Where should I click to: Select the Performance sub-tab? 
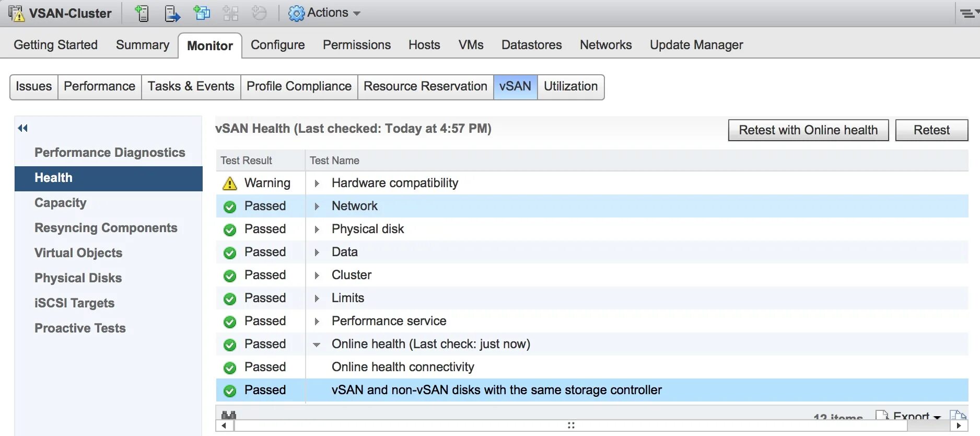tap(100, 87)
